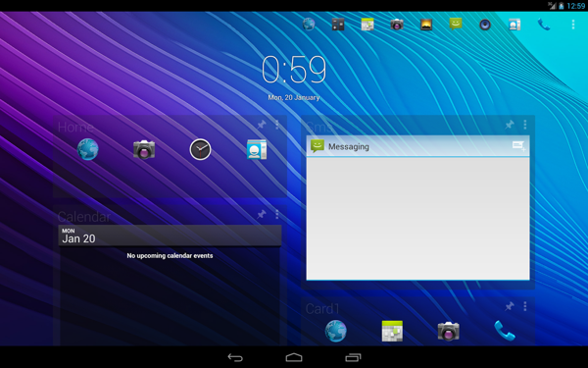The image size is (588, 368).
Task: Pin the Sms card
Action: (510, 125)
